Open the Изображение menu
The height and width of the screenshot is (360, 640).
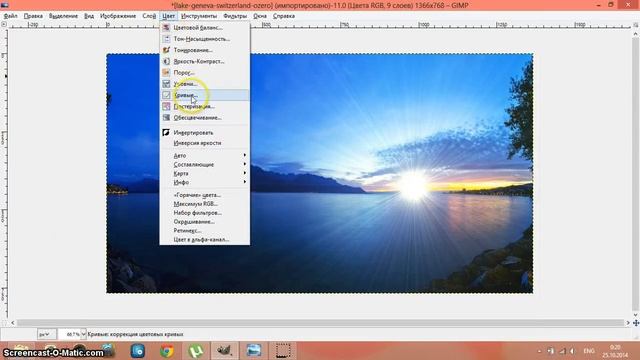118,16
